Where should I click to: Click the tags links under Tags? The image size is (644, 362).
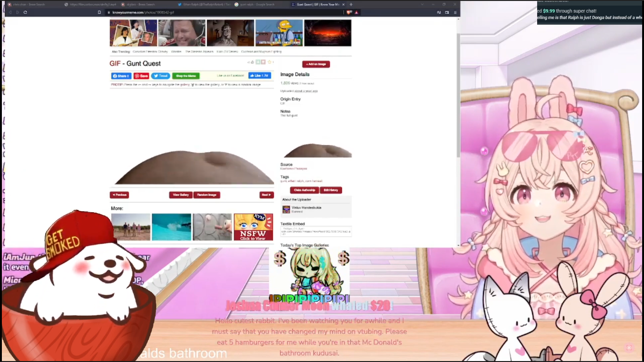(301, 181)
